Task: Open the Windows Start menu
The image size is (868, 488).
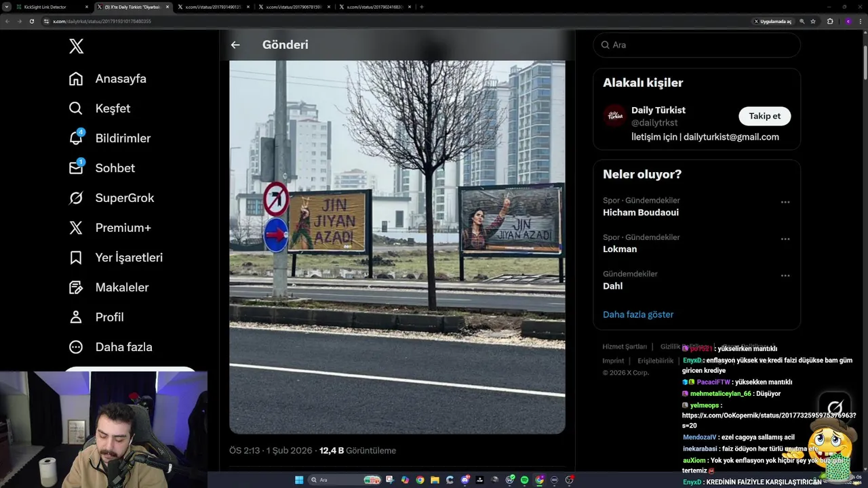Action: coord(298,480)
